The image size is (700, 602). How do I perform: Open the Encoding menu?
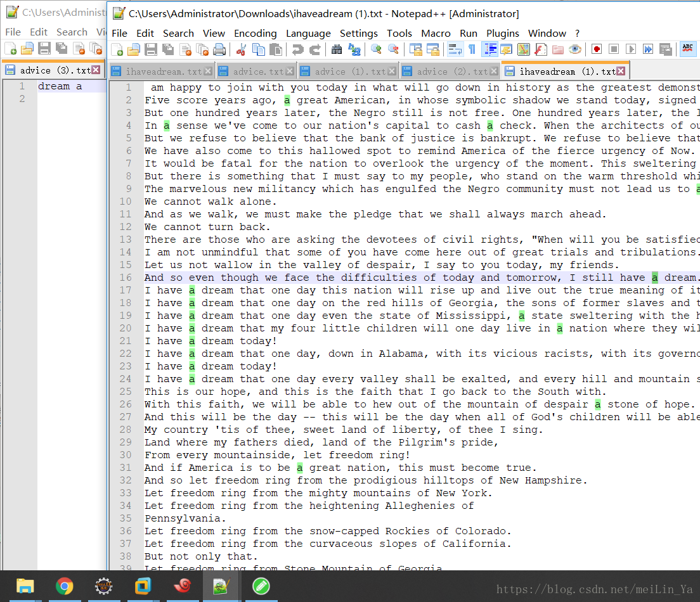click(256, 34)
